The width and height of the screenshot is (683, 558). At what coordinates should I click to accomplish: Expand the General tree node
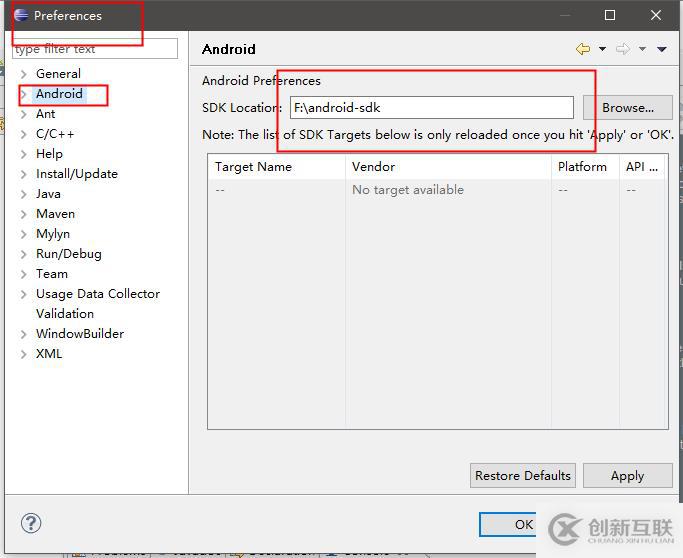click(24, 74)
